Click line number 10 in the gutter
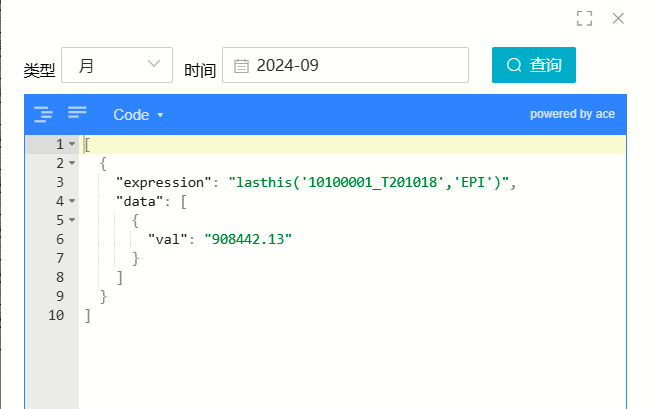650x409 pixels. pyautogui.click(x=56, y=315)
